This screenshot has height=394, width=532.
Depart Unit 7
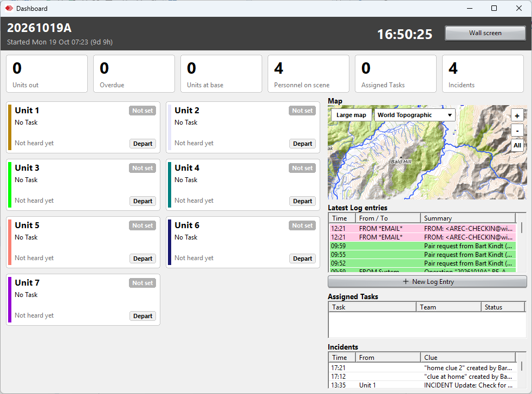142,315
